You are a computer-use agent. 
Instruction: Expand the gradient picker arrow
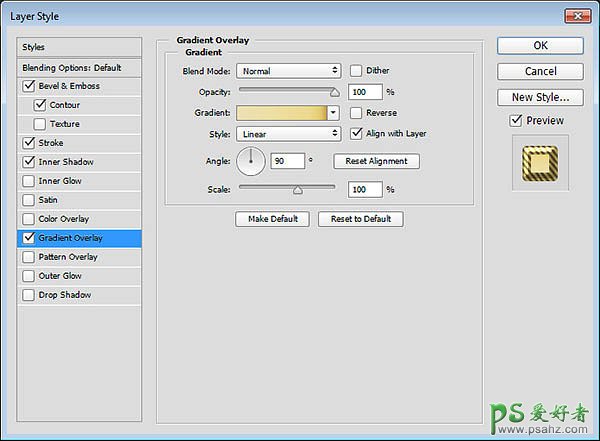point(333,113)
